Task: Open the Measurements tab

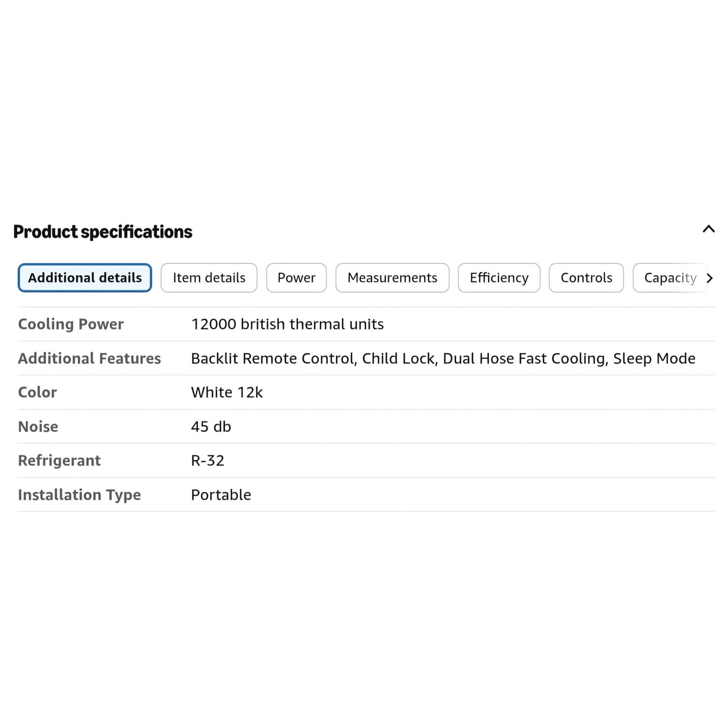Action: [x=392, y=278]
